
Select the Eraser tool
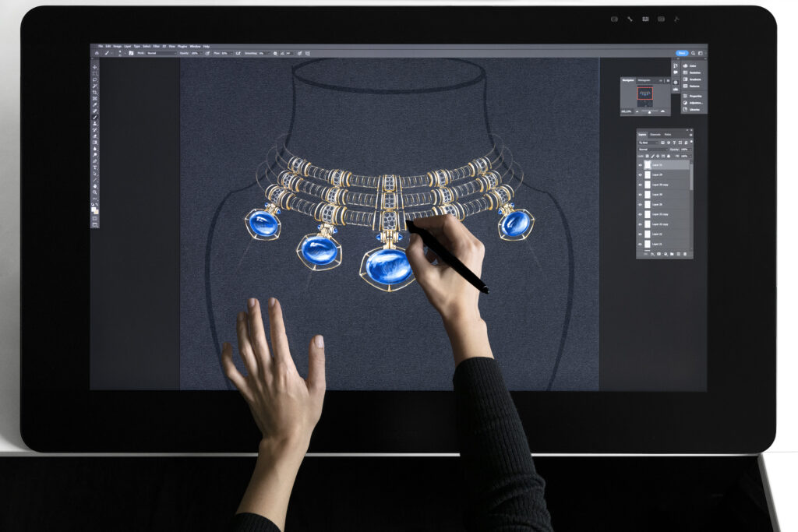pyautogui.click(x=95, y=136)
